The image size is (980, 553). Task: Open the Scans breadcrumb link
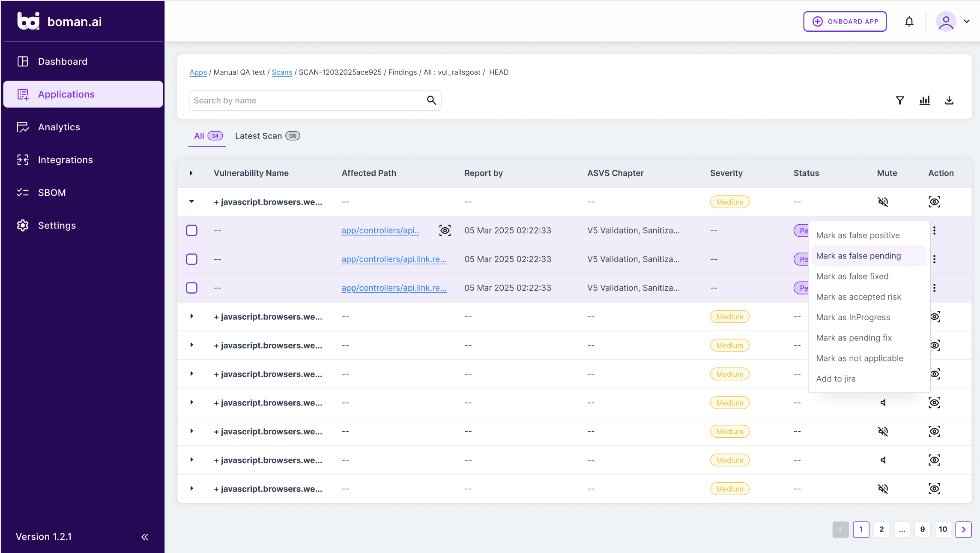282,72
